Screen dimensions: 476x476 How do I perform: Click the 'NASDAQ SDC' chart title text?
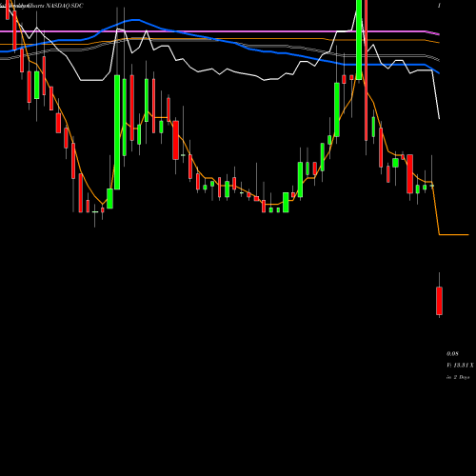click(x=65, y=6)
